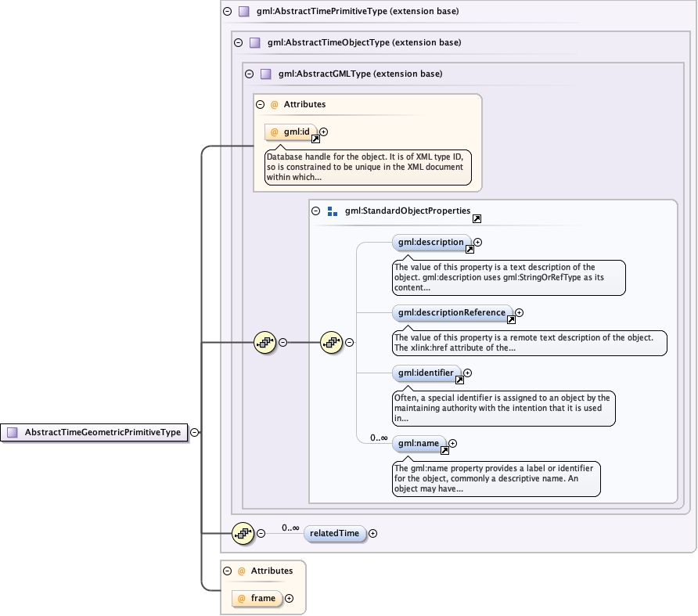698x616 pixels.
Task: Collapse gml:AbstractTimeObjectType extension base
Action: point(238,43)
